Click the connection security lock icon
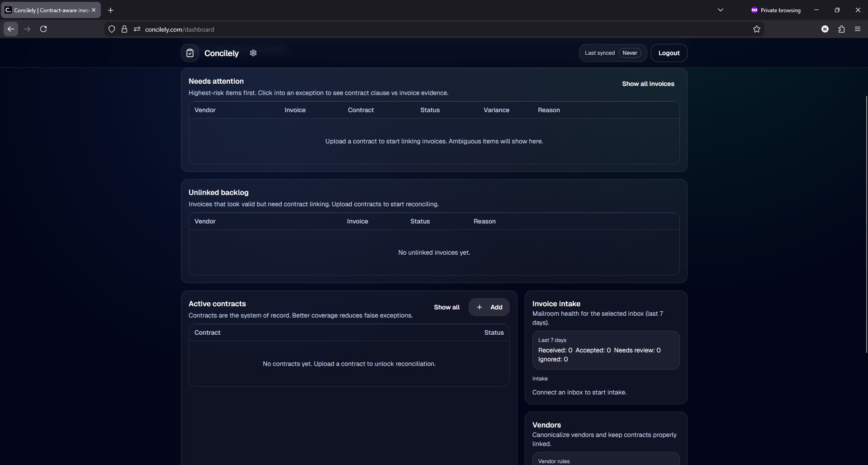Screen dimensions: 868x465 pyautogui.click(x=124, y=29)
